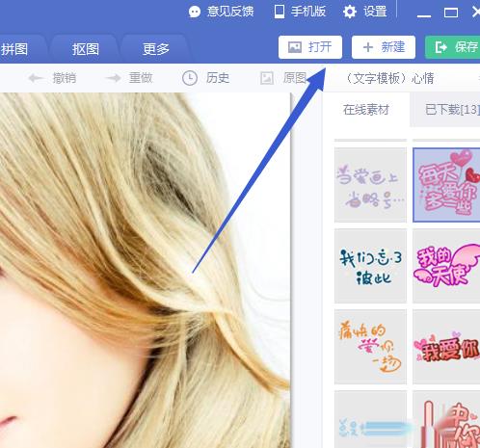Maximize the window
This screenshot has width=480, height=448.
pos(451,13)
